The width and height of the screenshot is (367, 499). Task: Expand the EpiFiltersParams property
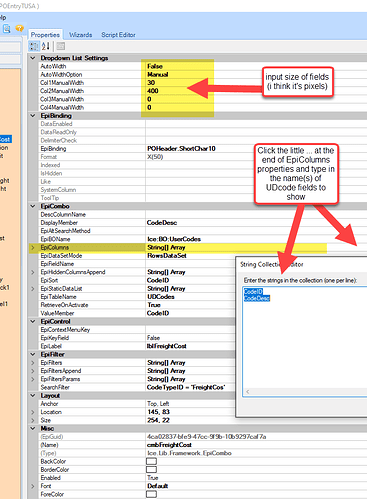pyautogui.click(x=33, y=379)
